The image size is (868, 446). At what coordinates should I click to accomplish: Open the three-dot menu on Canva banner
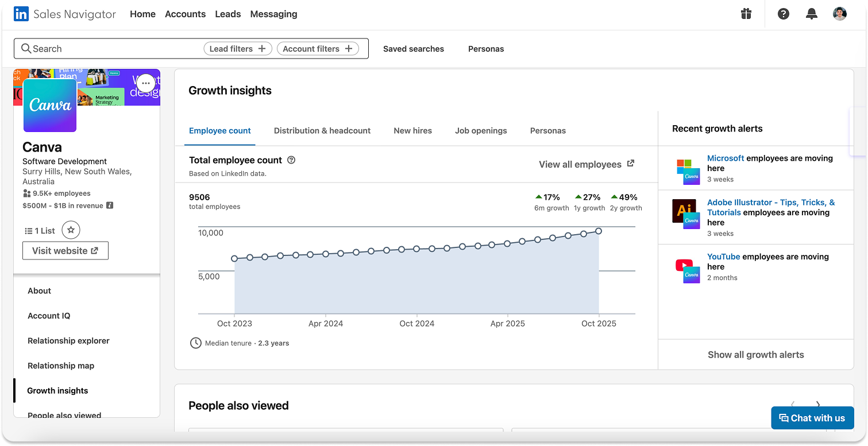pyautogui.click(x=146, y=83)
